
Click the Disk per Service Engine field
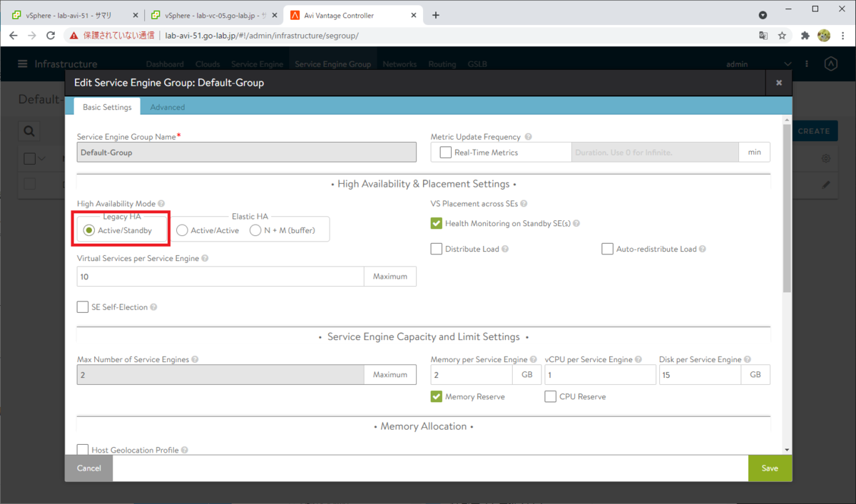(700, 375)
